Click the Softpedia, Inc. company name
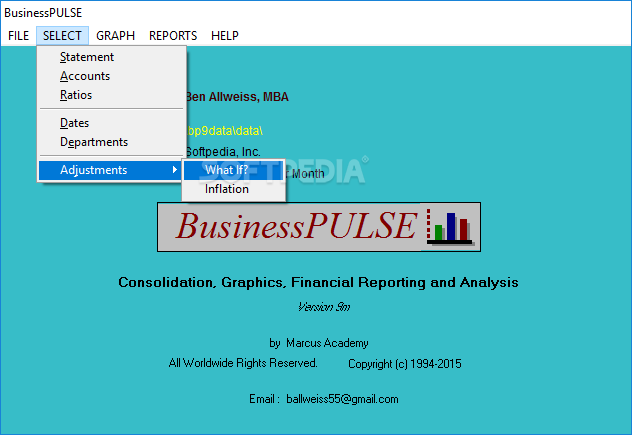This screenshot has width=632, height=435. [223, 152]
